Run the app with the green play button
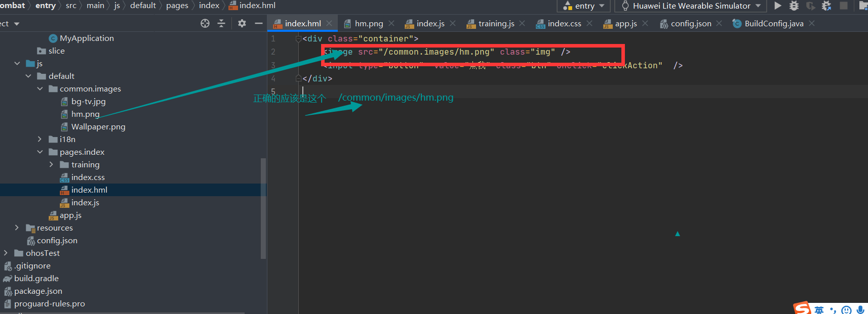The image size is (868, 314). point(778,6)
